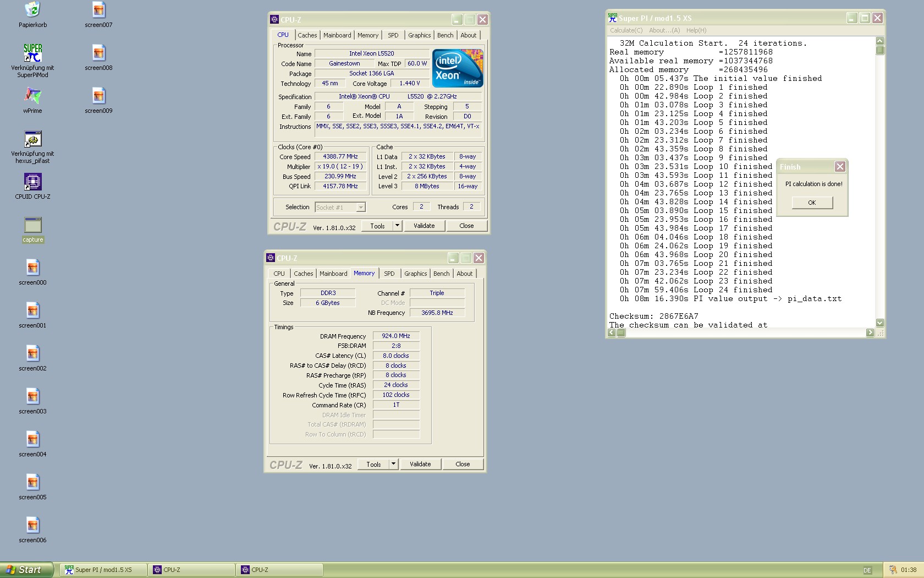Close the Finish dialog with X

point(840,167)
